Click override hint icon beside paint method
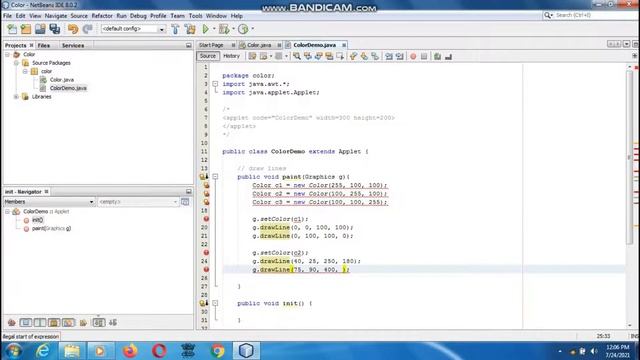 203,177
